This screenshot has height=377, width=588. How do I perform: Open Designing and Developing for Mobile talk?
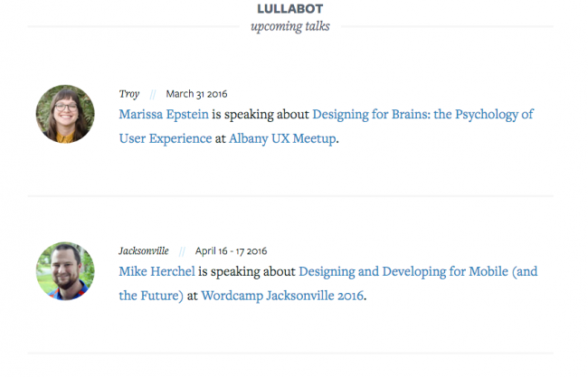(x=417, y=271)
